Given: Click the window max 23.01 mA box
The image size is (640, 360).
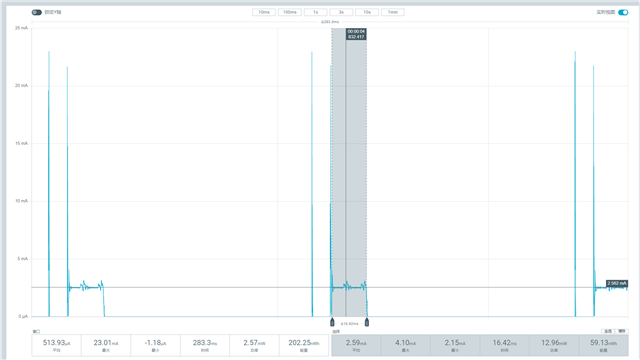Looking at the screenshot, I should click(106, 345).
